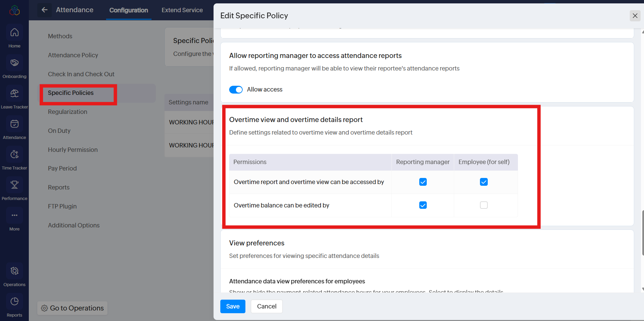Image resolution: width=644 pixels, height=321 pixels.
Task: Select Regularization in the settings menu
Action: (x=67, y=112)
